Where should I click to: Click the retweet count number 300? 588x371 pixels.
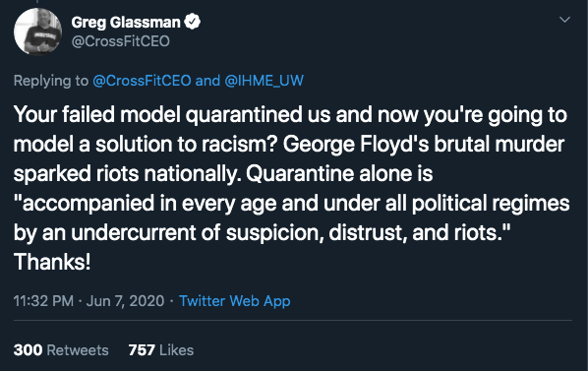[x=28, y=350]
